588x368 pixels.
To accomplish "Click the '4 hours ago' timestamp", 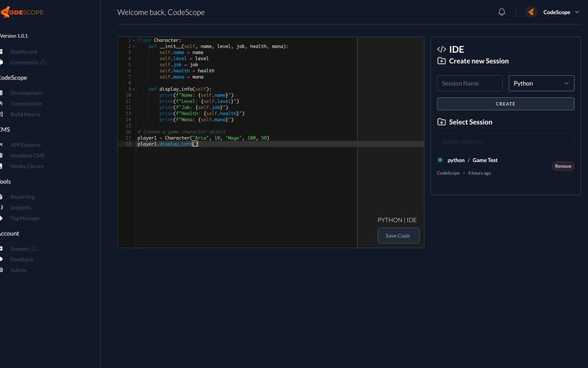I will point(479,173).
